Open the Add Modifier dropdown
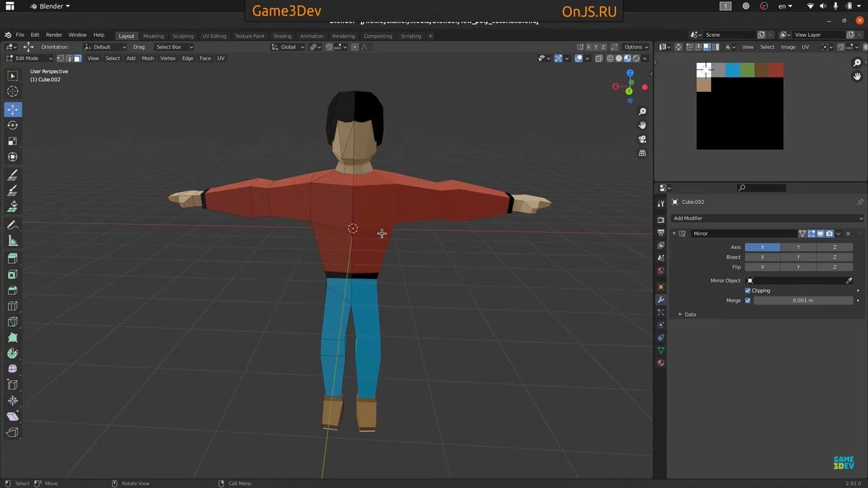 [767, 218]
